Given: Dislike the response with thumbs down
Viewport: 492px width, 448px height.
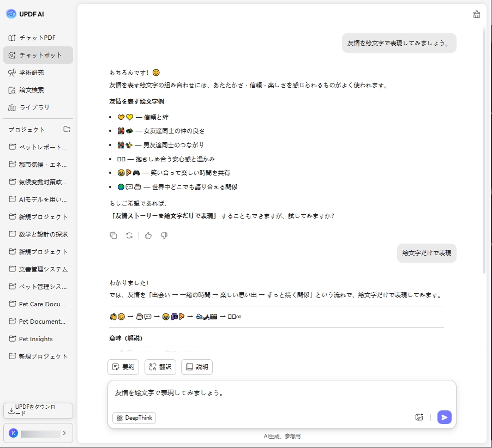Looking at the screenshot, I should 164,235.
